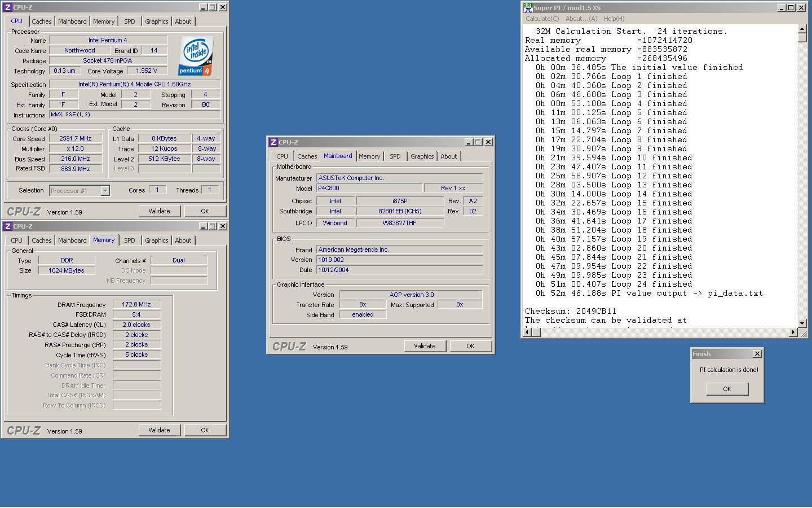Click the Super PI title bar icon
This screenshot has width=812, height=508.
point(528,7)
